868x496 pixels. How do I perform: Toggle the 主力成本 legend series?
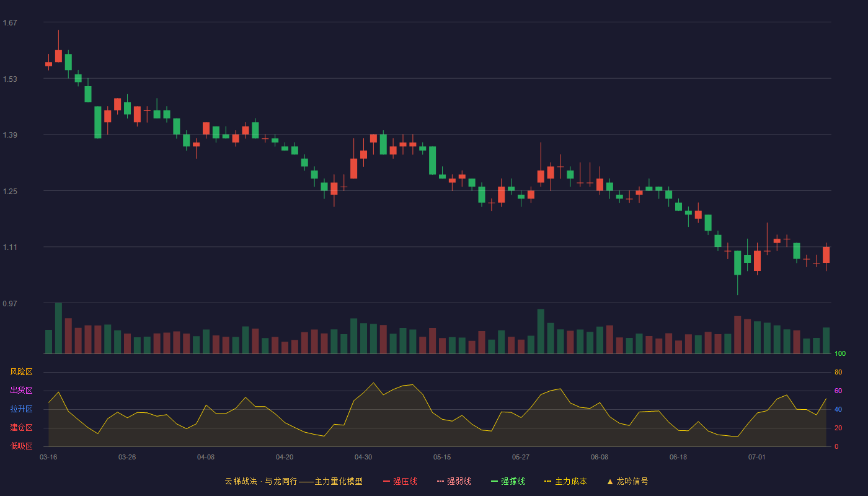(565, 481)
